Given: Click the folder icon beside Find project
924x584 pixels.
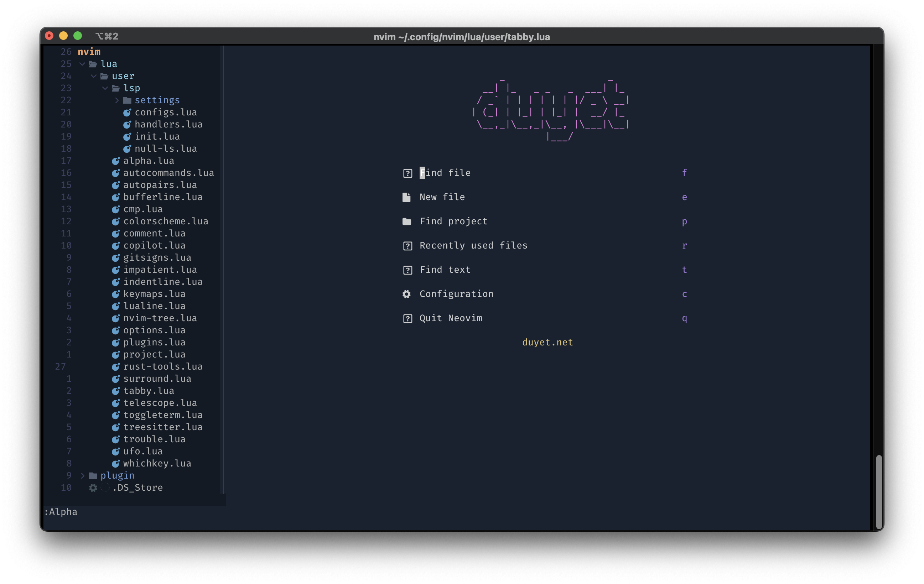Looking at the screenshot, I should (406, 222).
